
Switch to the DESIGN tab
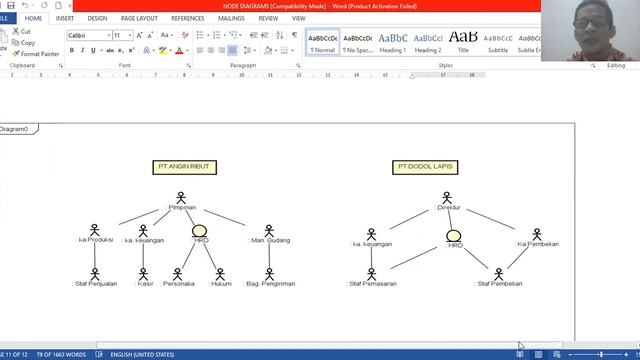pos(97,18)
